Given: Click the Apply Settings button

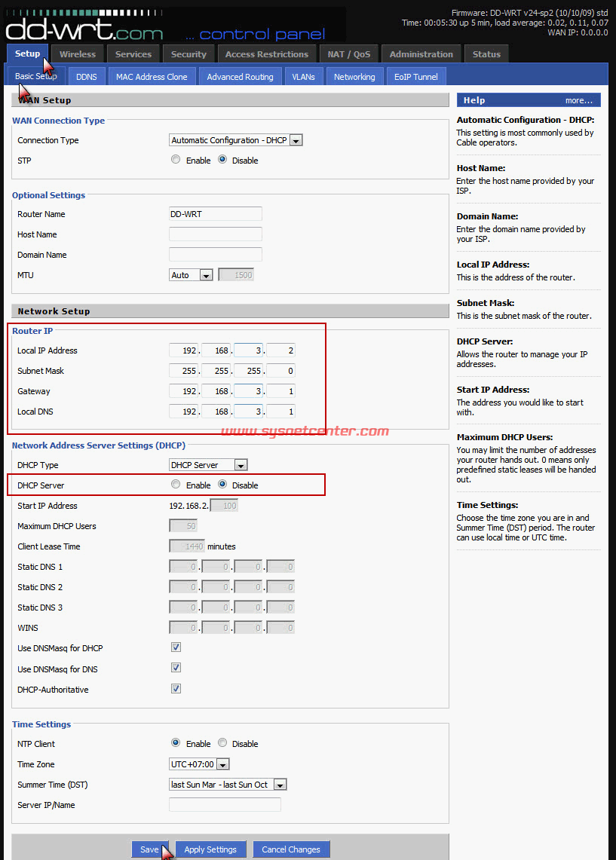Looking at the screenshot, I should (210, 849).
